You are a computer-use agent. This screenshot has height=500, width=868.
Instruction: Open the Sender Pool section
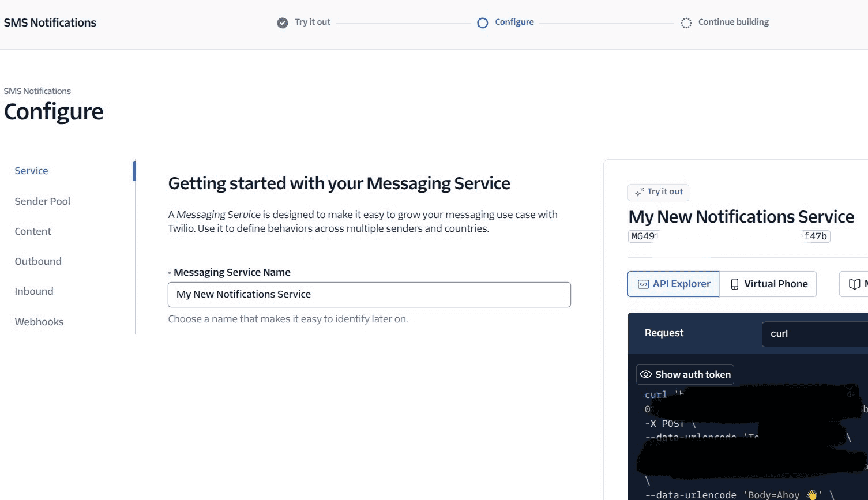click(x=43, y=201)
